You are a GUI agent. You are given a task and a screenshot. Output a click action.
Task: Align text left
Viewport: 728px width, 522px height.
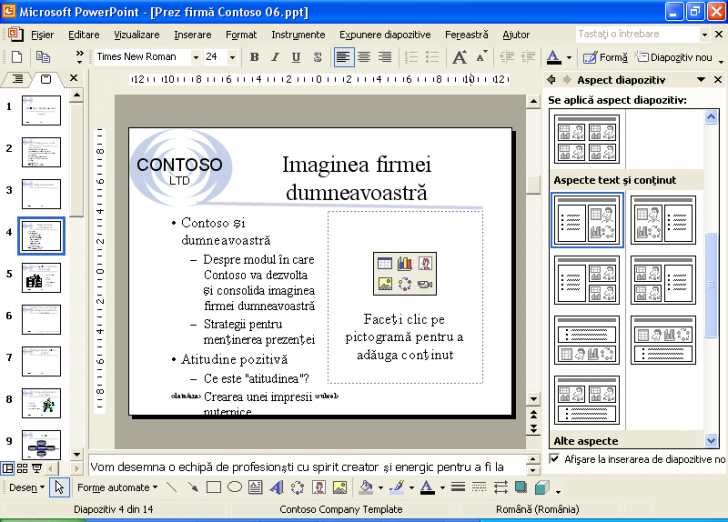[343, 57]
